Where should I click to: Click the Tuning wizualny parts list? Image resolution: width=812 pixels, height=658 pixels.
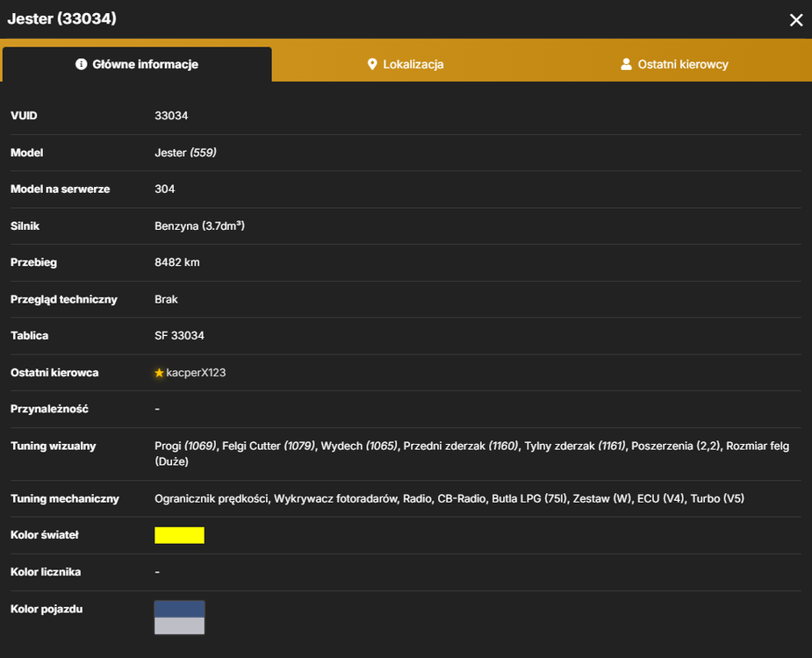[471, 454]
